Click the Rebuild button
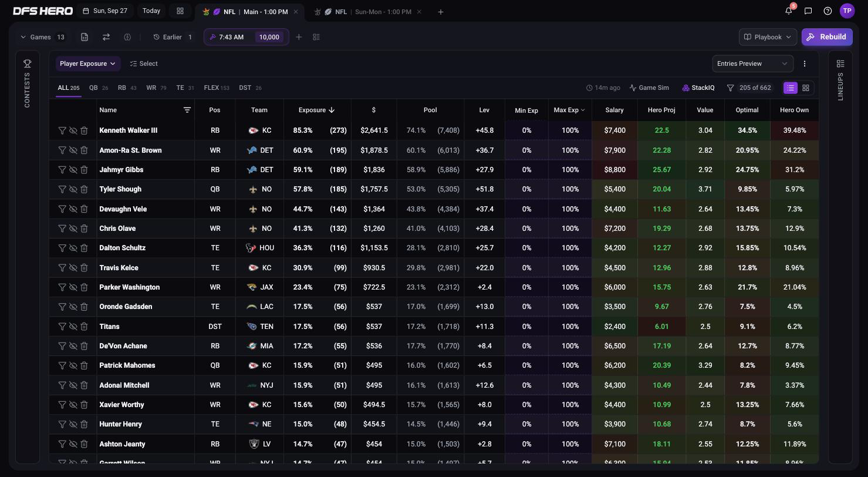Image resolution: width=868 pixels, height=477 pixels. tap(827, 37)
